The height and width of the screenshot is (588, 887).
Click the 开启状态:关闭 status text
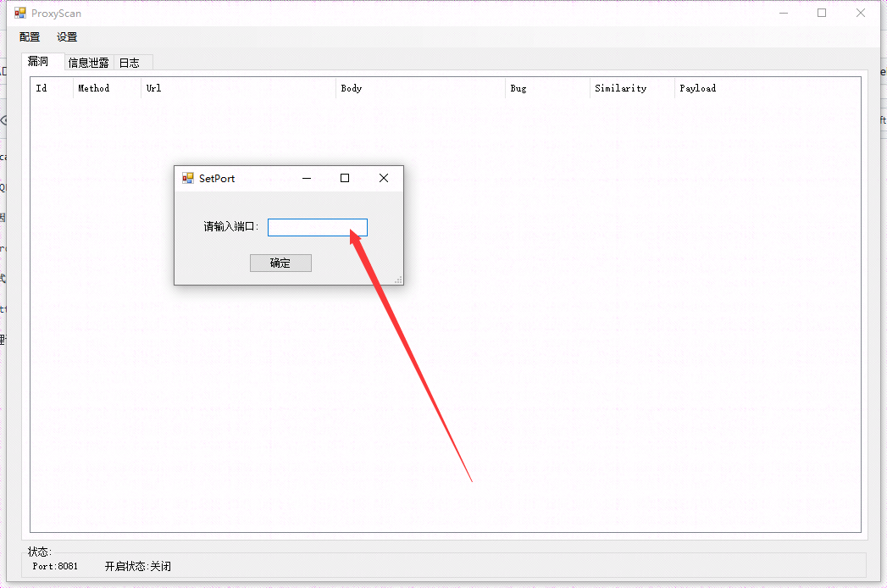pos(138,566)
